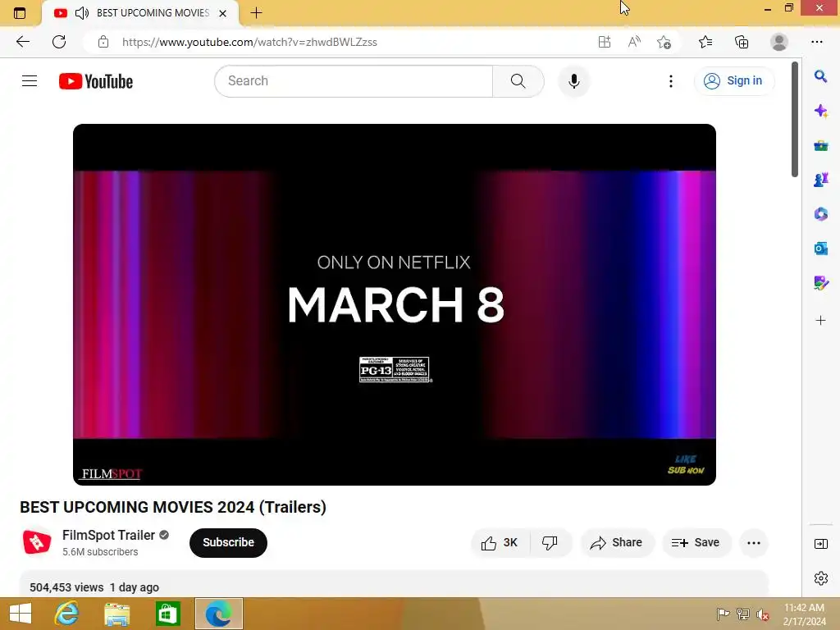Open YouTube settings three-dot menu

click(671, 81)
